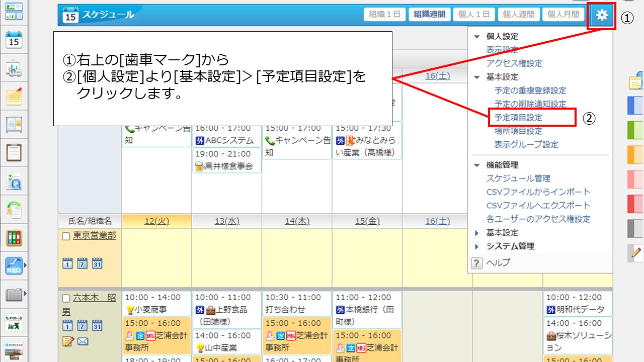Screen dimensions: 644x362
Task: Expand the システム管理 section
Action: 477,246
